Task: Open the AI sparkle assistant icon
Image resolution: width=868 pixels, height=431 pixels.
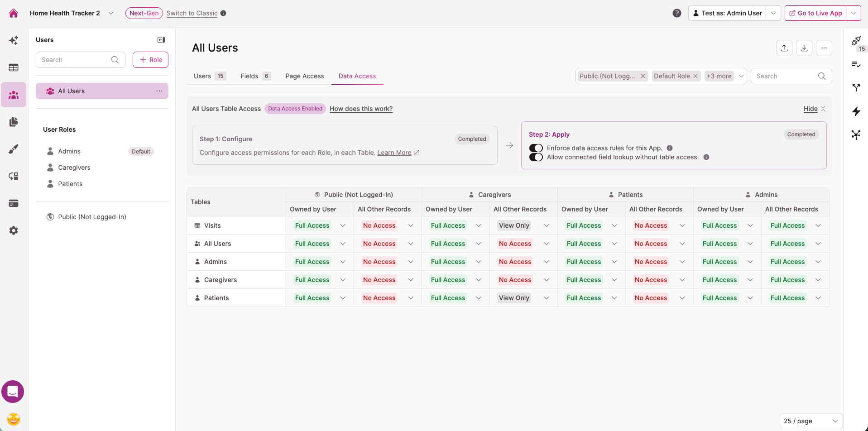Action: point(14,40)
